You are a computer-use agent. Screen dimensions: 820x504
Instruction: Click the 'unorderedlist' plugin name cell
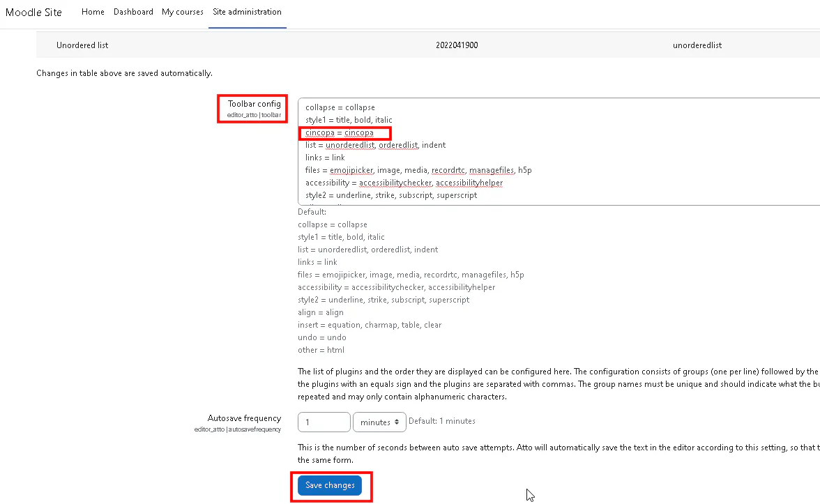pos(697,45)
